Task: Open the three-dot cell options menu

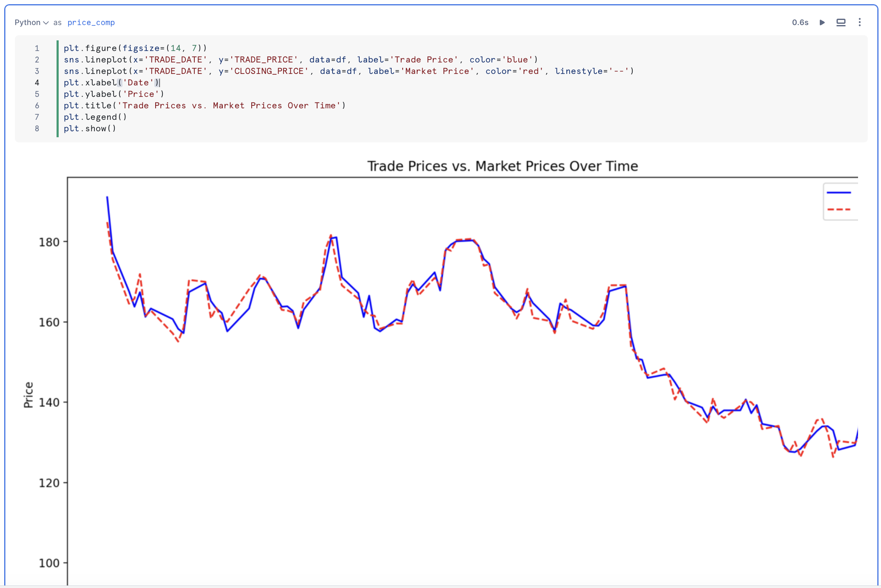Action: [859, 23]
